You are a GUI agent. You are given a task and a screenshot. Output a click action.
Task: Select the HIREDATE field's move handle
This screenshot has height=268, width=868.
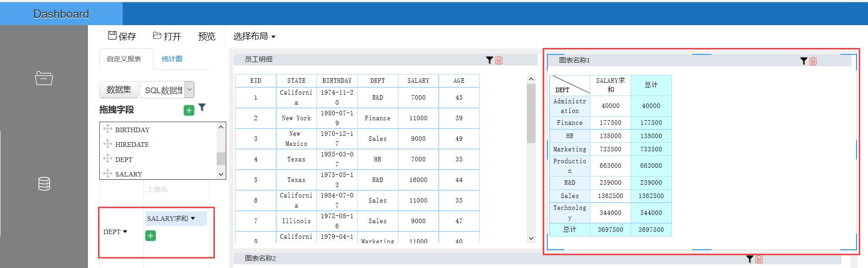(108, 144)
